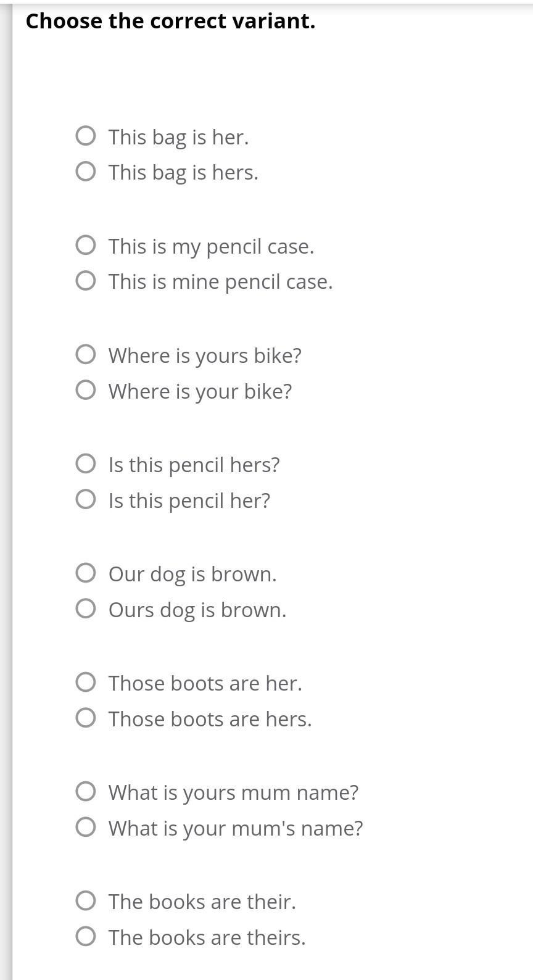Pick 'Where is yours bike?' radio button
This screenshot has height=980, width=533.
click(x=86, y=354)
